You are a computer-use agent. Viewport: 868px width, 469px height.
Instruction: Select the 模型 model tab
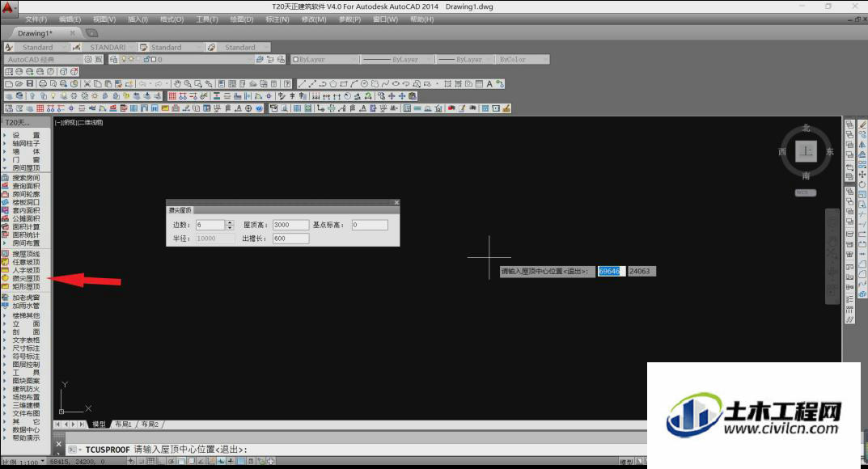pyautogui.click(x=99, y=425)
